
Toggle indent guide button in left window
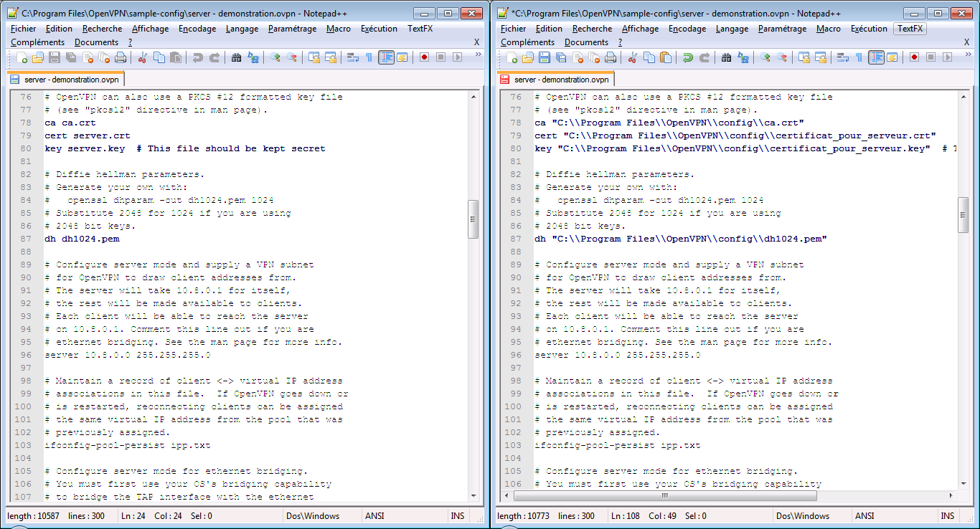point(386,57)
